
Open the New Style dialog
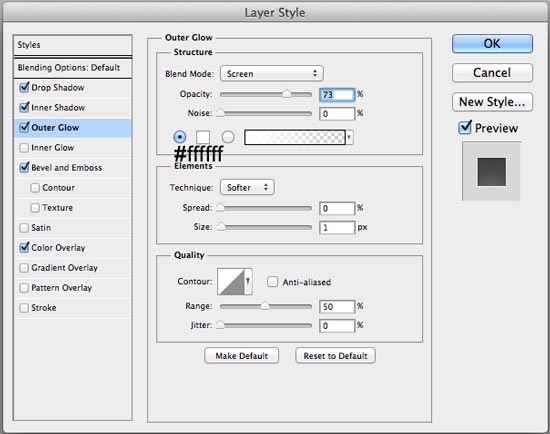point(492,102)
